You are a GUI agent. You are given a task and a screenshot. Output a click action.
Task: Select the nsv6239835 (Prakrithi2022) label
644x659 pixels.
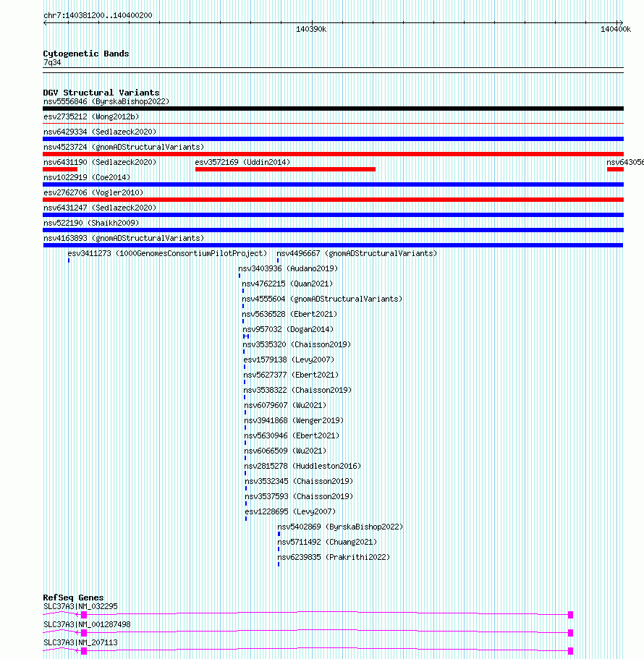(x=334, y=557)
